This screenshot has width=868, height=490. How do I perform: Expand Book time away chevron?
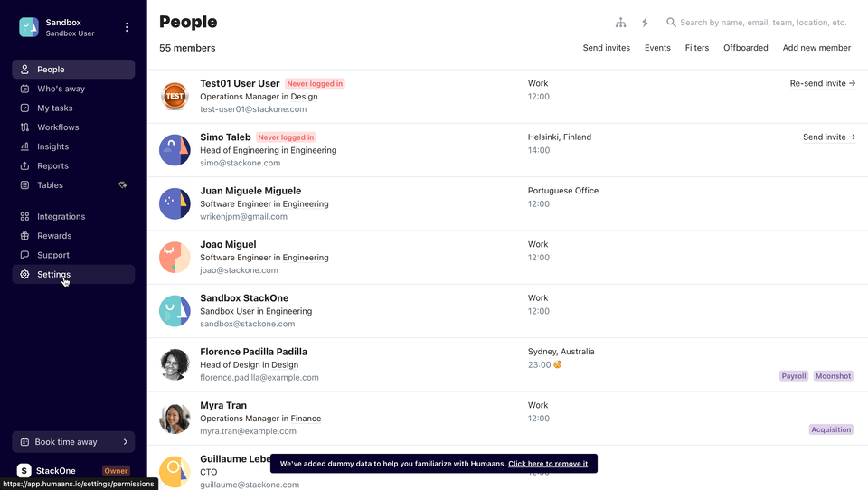point(126,442)
